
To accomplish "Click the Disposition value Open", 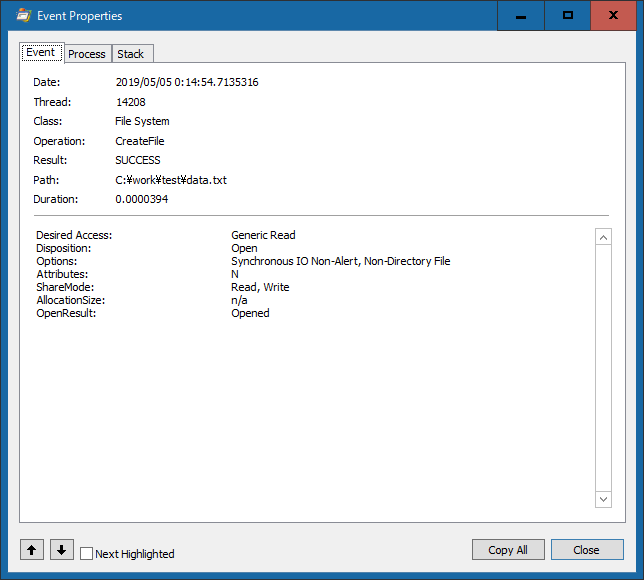I will click(244, 248).
